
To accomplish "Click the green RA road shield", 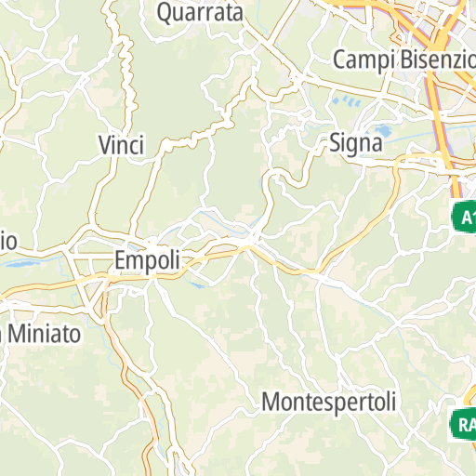I will (x=463, y=424).
